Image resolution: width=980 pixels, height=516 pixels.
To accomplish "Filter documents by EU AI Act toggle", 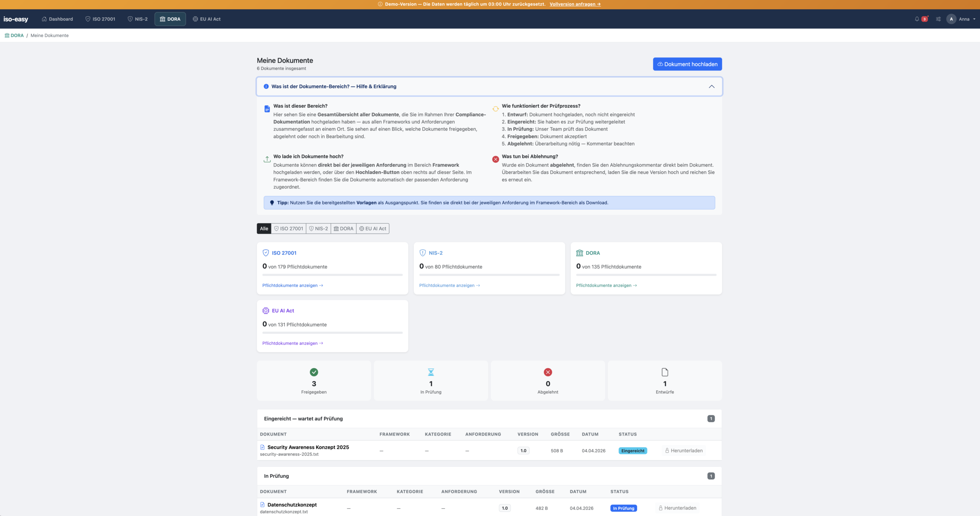I will [x=373, y=229].
